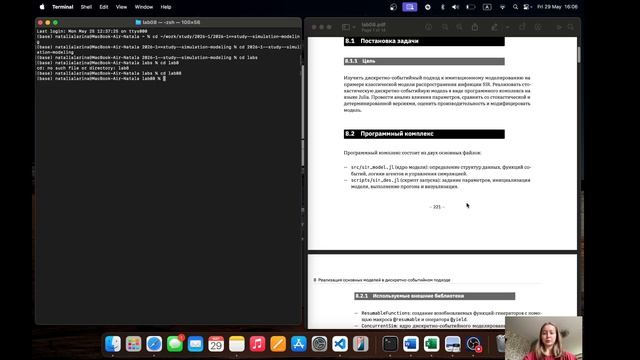Open Launchpad from the Dock
640x360 pixels.
pos(133,344)
